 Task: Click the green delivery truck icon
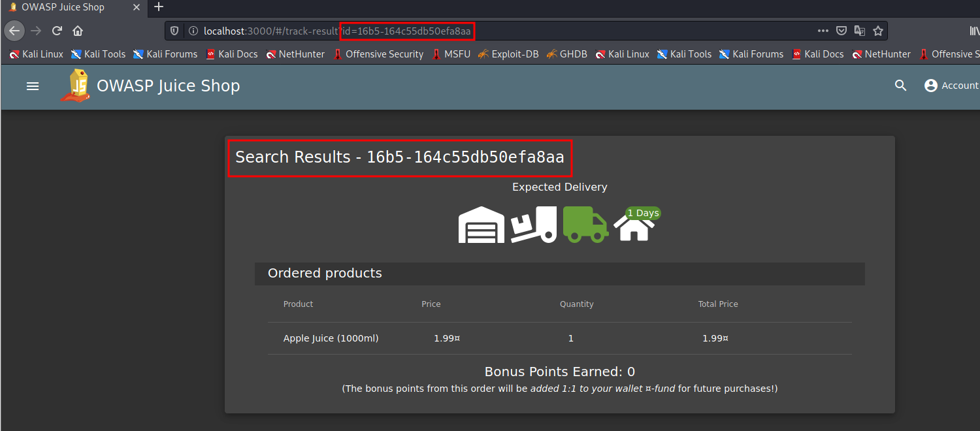pos(585,225)
